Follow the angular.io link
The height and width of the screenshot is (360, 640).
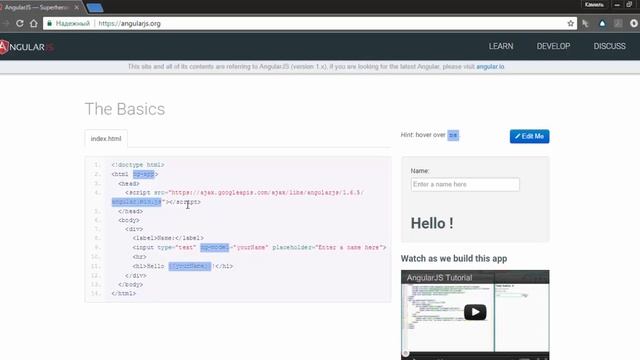click(490, 67)
